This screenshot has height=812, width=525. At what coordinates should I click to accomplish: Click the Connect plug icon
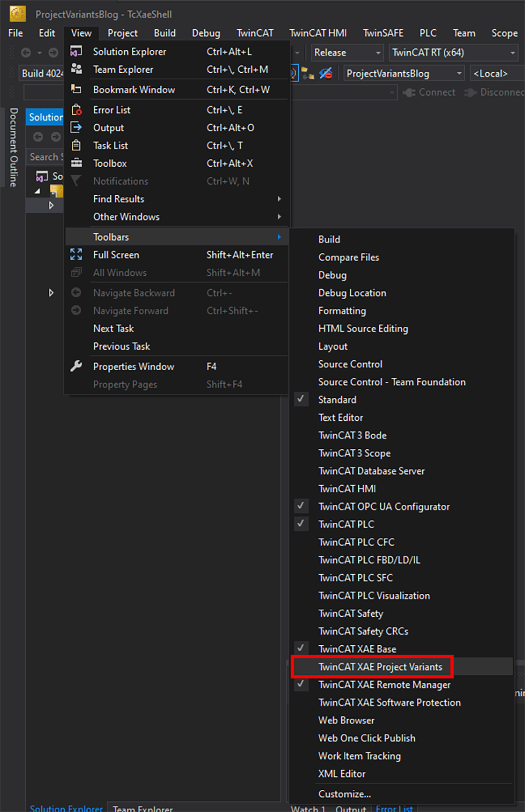point(409,92)
